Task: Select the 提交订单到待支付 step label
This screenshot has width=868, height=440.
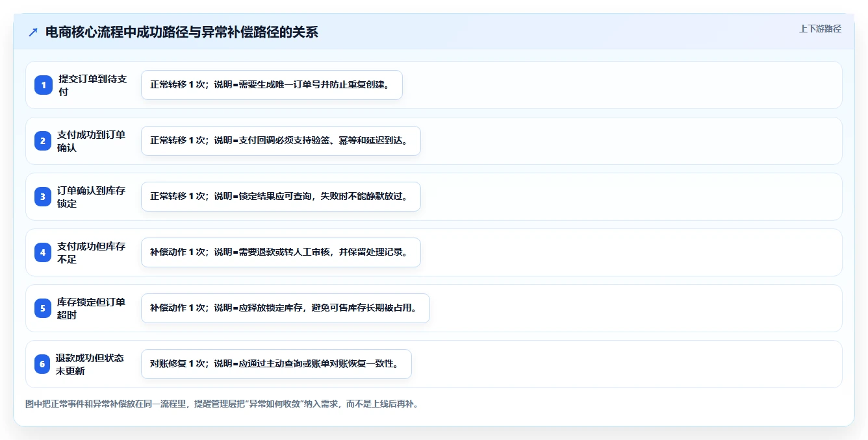Action: point(93,85)
